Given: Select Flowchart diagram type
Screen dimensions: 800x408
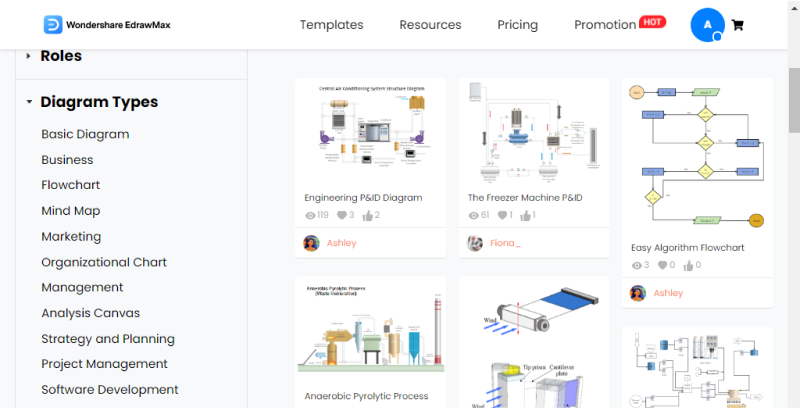Looking at the screenshot, I should pyautogui.click(x=71, y=185).
